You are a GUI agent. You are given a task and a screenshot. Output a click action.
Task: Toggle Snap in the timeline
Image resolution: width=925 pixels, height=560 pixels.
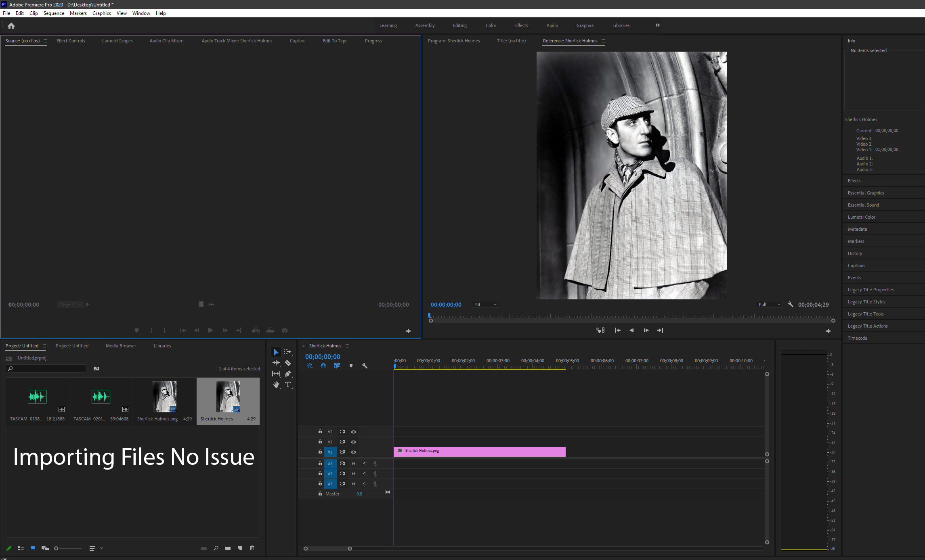coord(323,366)
